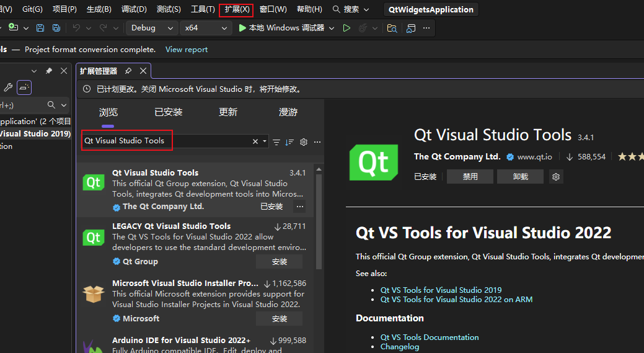Select the Arduino IDE for Visual Studio 2022+ entry
Screen dimensions: 644x353
(195, 342)
